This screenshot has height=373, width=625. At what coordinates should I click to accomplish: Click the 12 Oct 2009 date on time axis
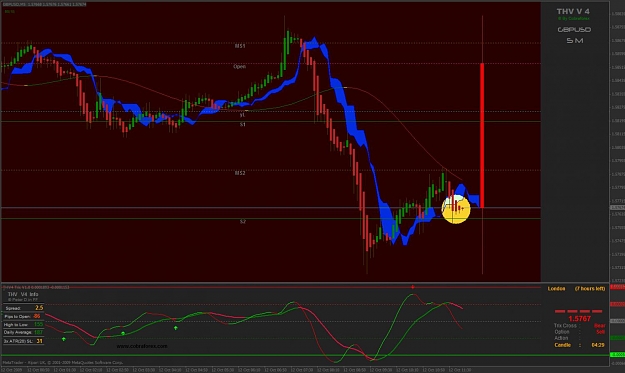coord(13,370)
